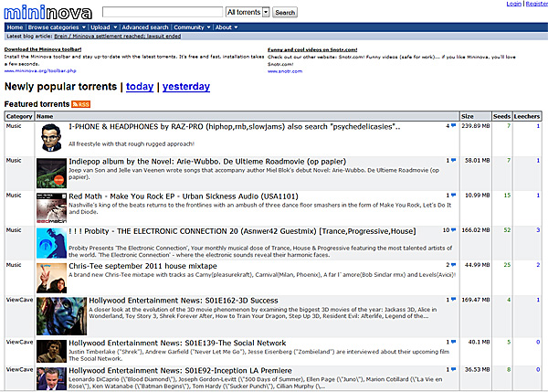Image resolution: width=548 pixels, height=392 pixels.
Task: Click the Register link
Action: (x=532, y=5)
